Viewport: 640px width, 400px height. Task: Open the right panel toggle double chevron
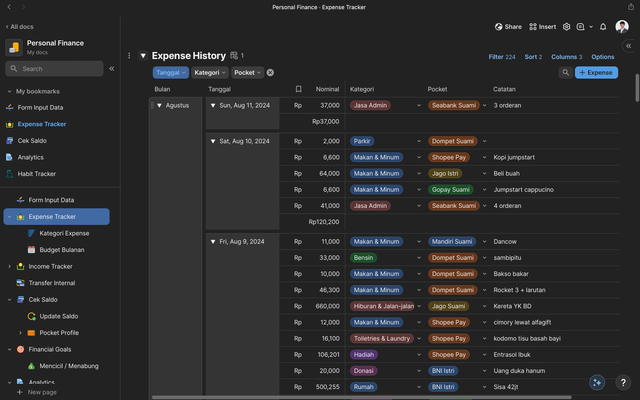629,46
